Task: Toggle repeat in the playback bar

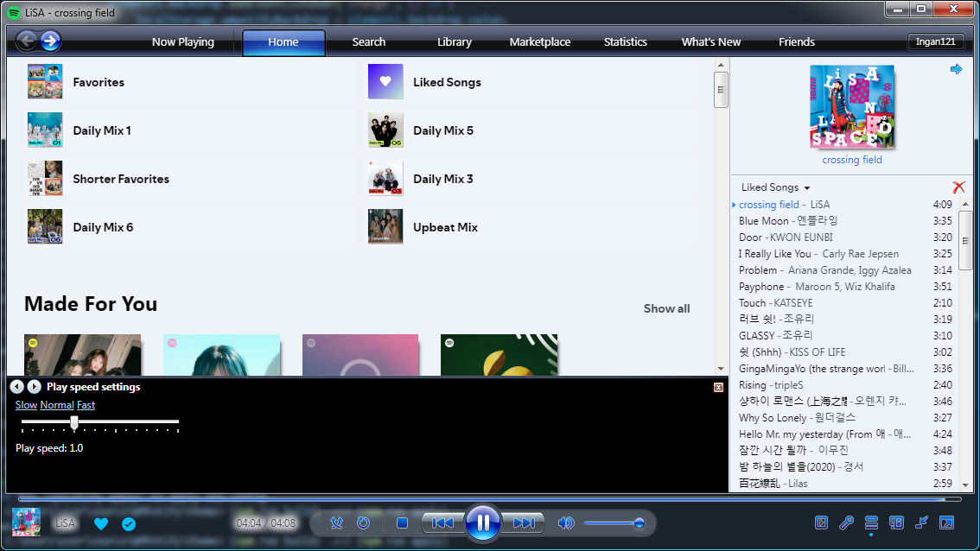Action: 363,522
